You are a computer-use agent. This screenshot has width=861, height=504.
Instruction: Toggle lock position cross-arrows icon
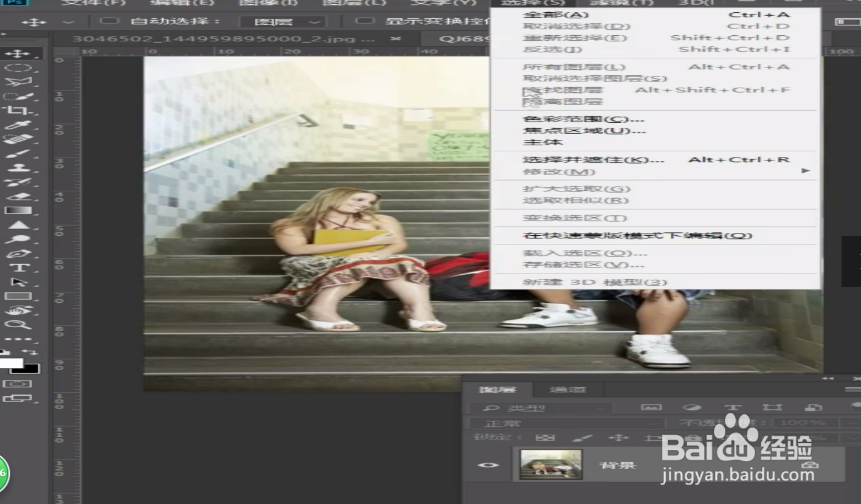618,438
